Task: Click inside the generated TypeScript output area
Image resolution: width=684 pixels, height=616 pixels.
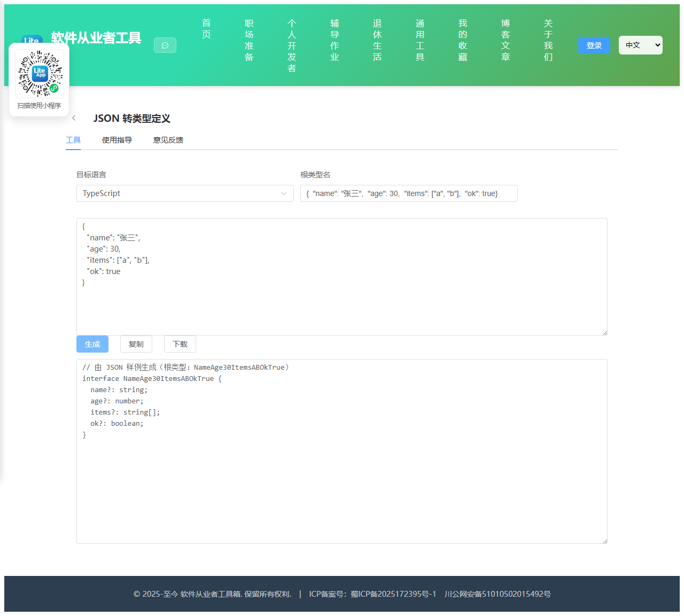Action: (342, 451)
